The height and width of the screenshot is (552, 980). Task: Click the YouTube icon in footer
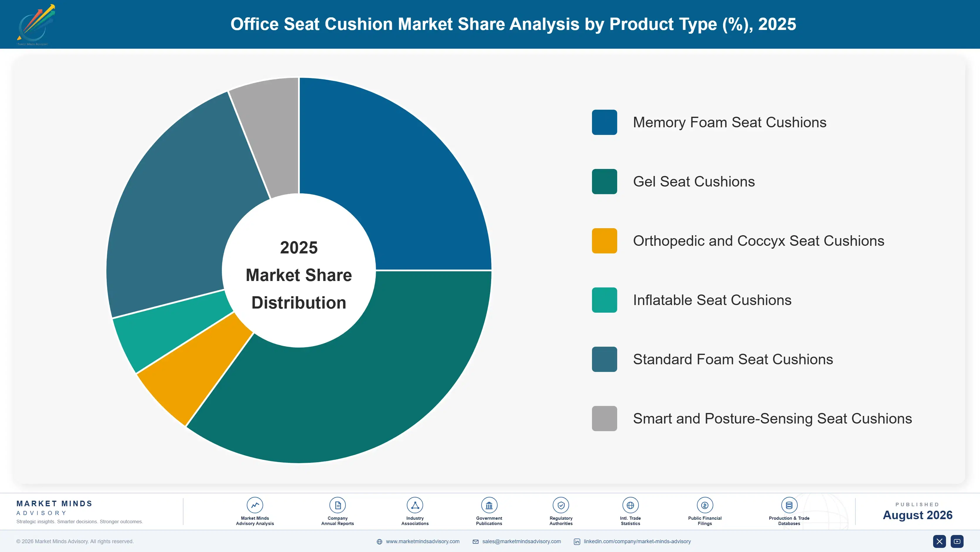click(x=957, y=541)
